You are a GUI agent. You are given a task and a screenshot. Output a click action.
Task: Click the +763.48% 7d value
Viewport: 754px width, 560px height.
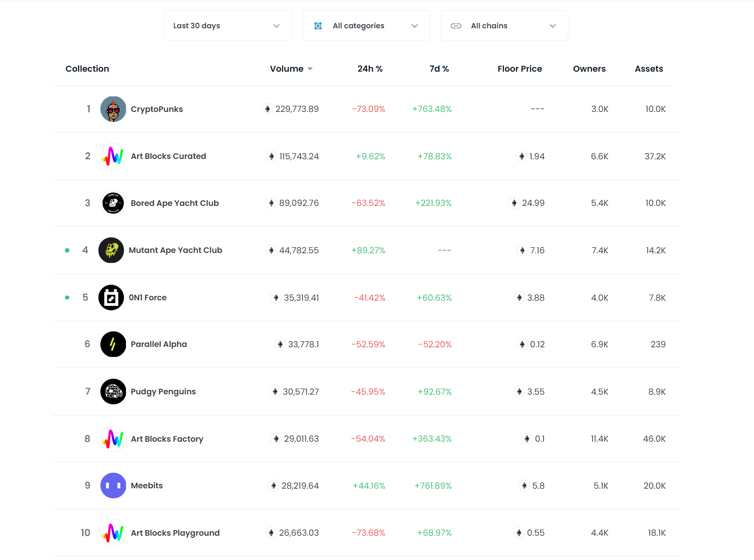[x=432, y=109]
